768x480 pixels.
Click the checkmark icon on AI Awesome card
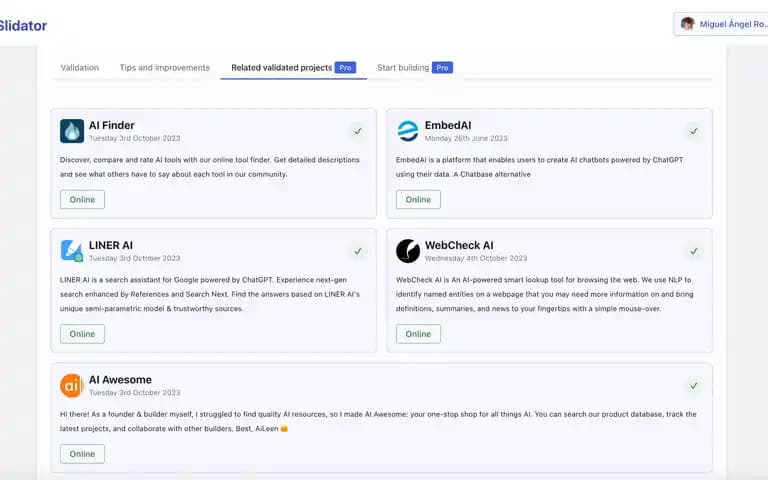click(x=694, y=385)
